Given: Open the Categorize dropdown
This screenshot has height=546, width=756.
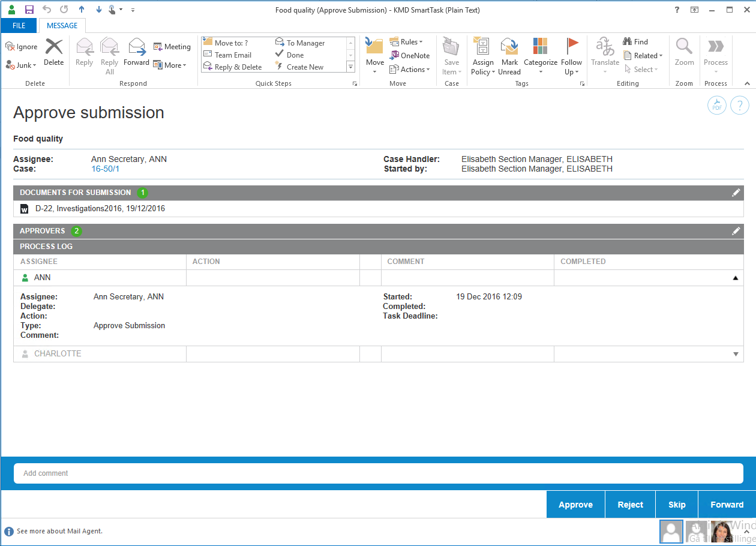Looking at the screenshot, I should (x=541, y=57).
